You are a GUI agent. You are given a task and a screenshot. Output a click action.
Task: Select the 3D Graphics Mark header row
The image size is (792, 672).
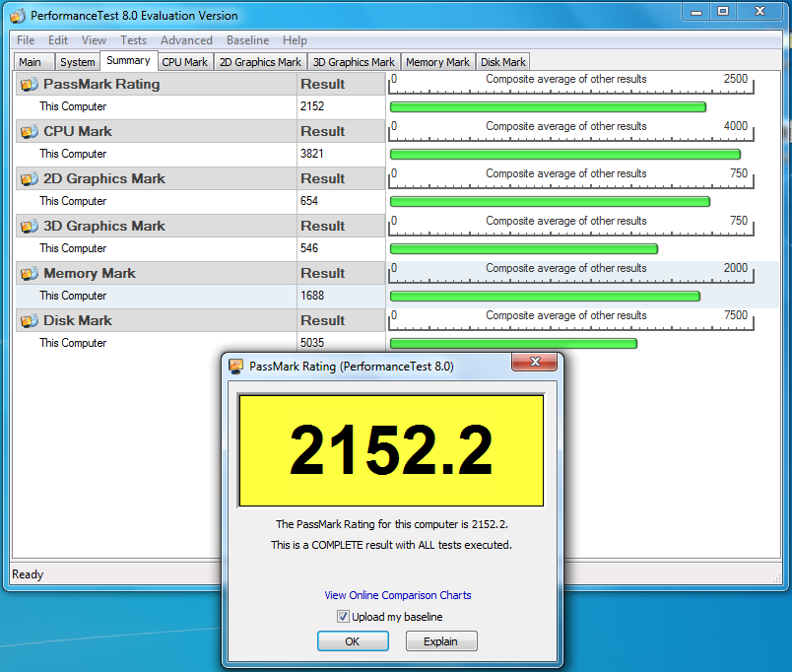(201, 226)
